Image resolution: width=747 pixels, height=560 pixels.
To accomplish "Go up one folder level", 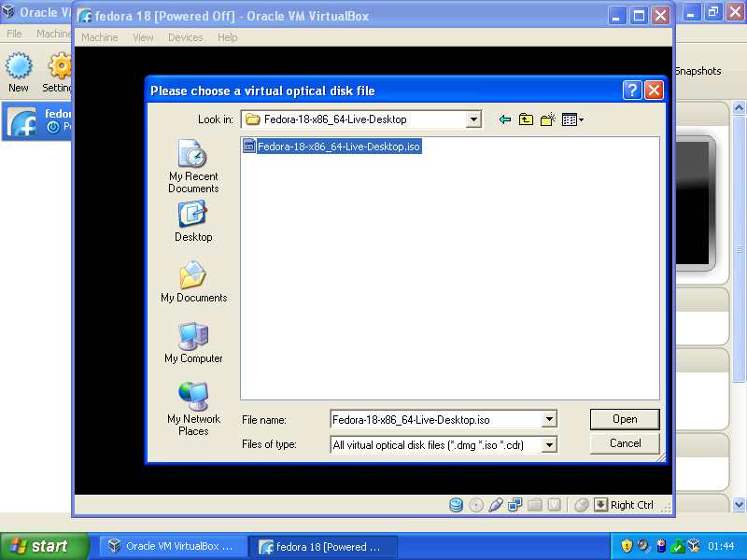I will (x=526, y=119).
